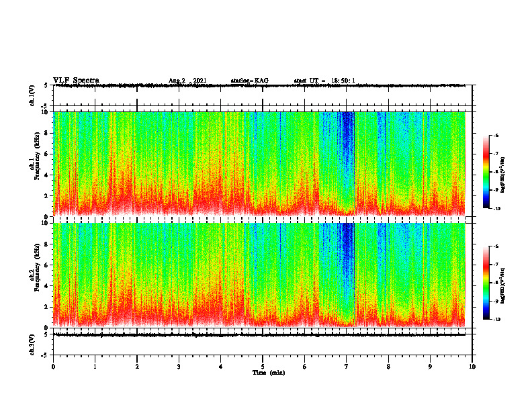Click the ch.3 voltage waveform trace
Image resolution: width=532 pixels, height=411 pixels.
[x=259, y=335]
